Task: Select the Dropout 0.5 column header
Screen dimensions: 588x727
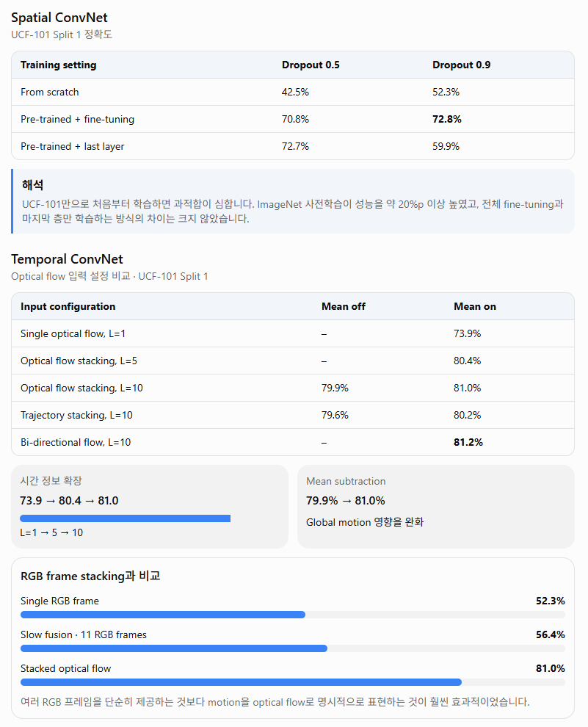Action: click(x=311, y=65)
